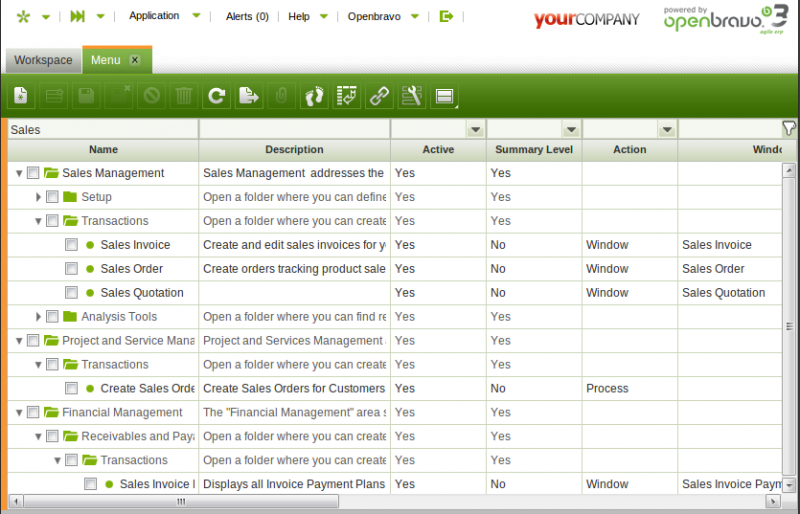Click the chain link toolbar icon
The height and width of the screenshot is (514, 800).
[x=379, y=96]
